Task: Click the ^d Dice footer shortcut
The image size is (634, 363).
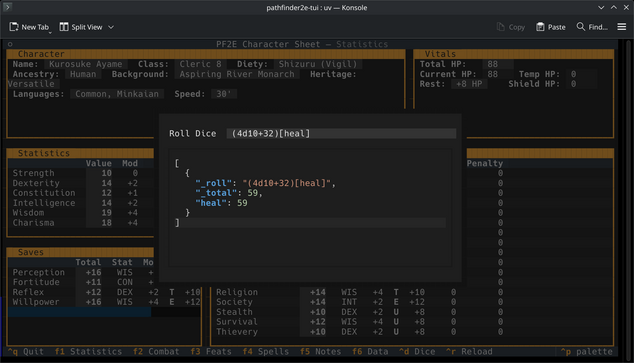Action: pyautogui.click(x=417, y=351)
